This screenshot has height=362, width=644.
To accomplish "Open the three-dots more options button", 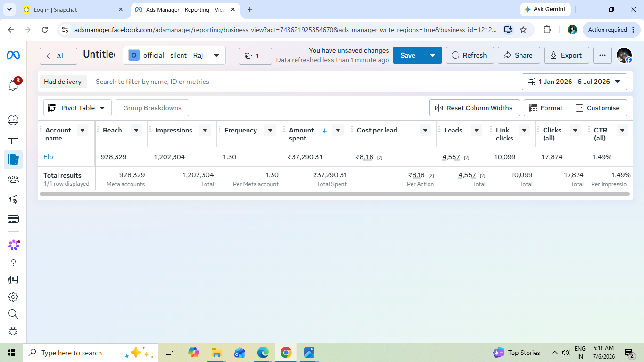I will click(x=602, y=55).
